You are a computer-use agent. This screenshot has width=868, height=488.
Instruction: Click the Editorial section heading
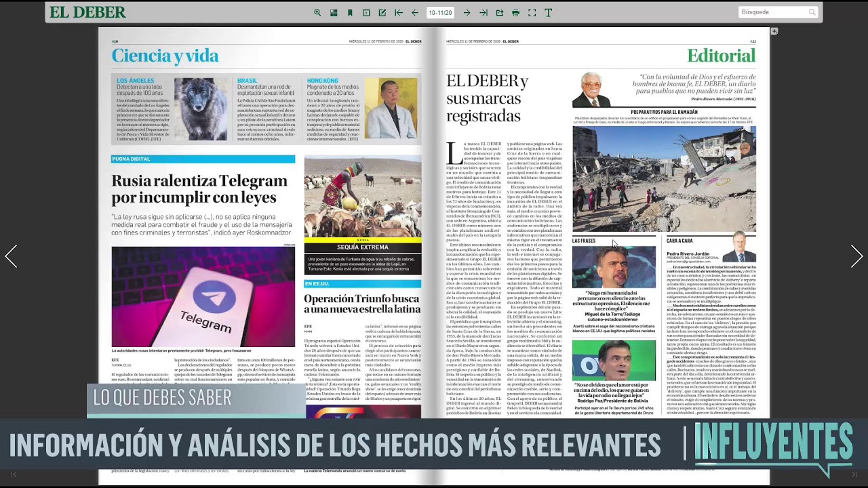[722, 56]
